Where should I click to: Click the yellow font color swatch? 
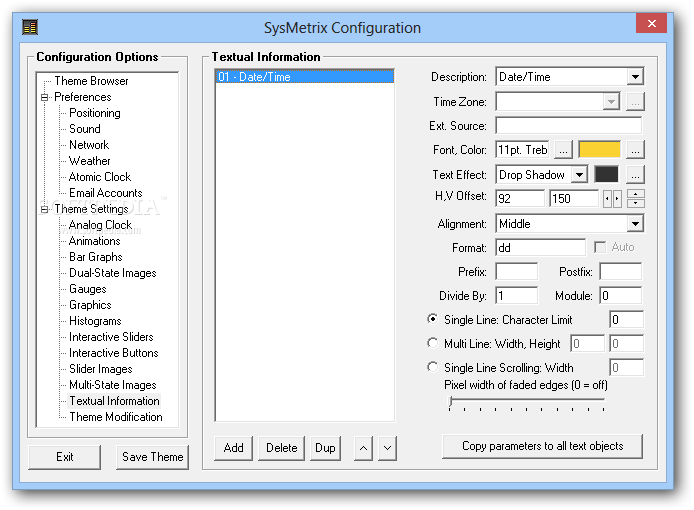(599, 150)
